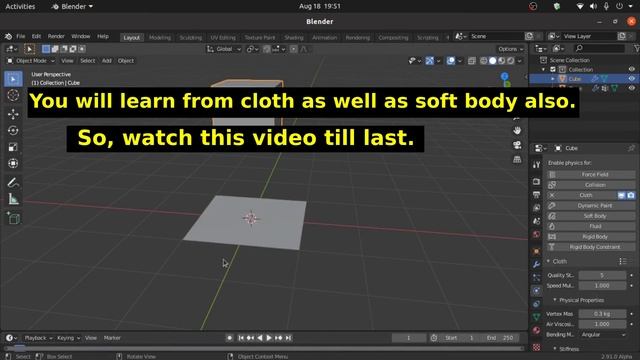Screen dimensions: 640x360
Task: Open the File menu
Action: click(20, 36)
